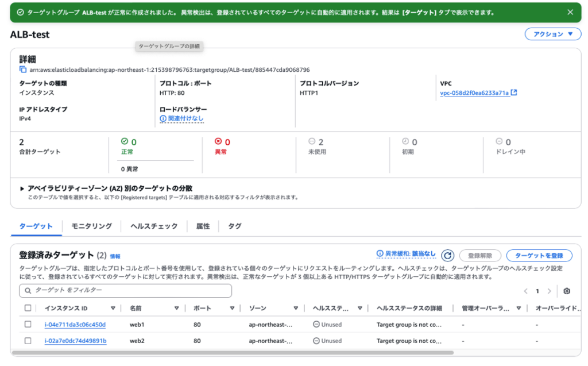
Task: Open the アクション dropdown menu
Action: click(x=553, y=34)
